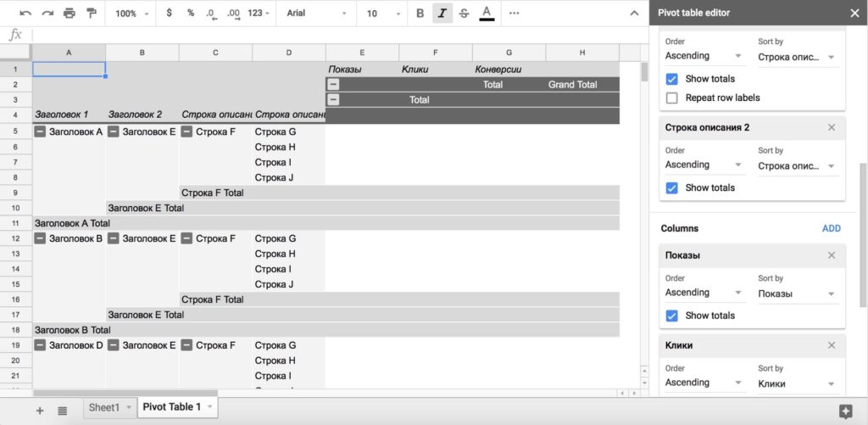The height and width of the screenshot is (425, 868).
Task: Collapse the Заголовок A row group
Action: 40,131
